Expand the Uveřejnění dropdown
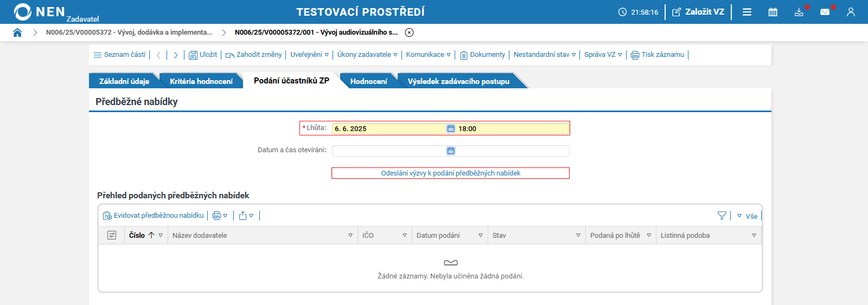The width and height of the screenshot is (868, 305). point(309,55)
